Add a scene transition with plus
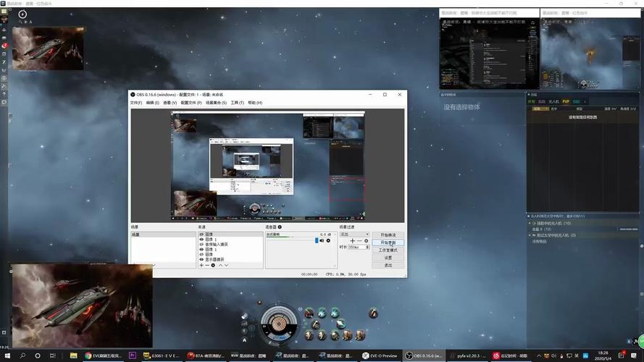The height and width of the screenshot is (362, 644). [353, 240]
